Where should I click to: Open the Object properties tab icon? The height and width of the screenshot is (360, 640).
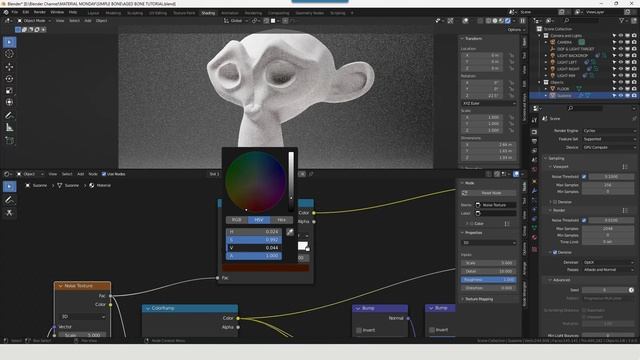tap(534, 182)
